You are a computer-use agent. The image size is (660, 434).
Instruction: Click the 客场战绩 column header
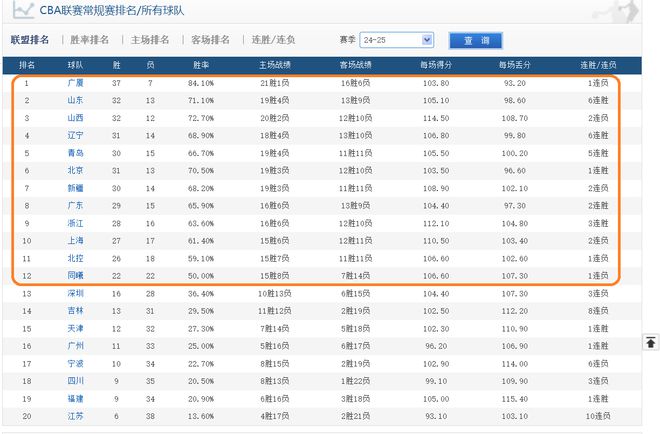tap(356, 65)
